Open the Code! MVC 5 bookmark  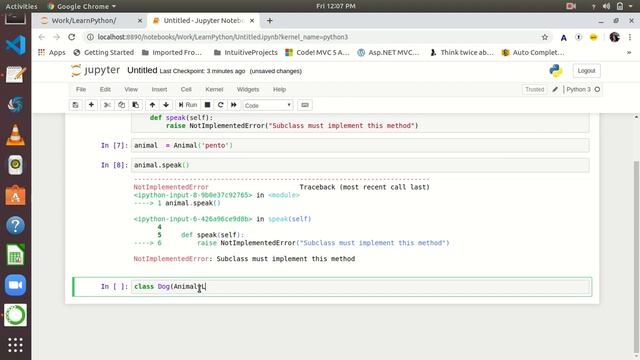[317, 52]
